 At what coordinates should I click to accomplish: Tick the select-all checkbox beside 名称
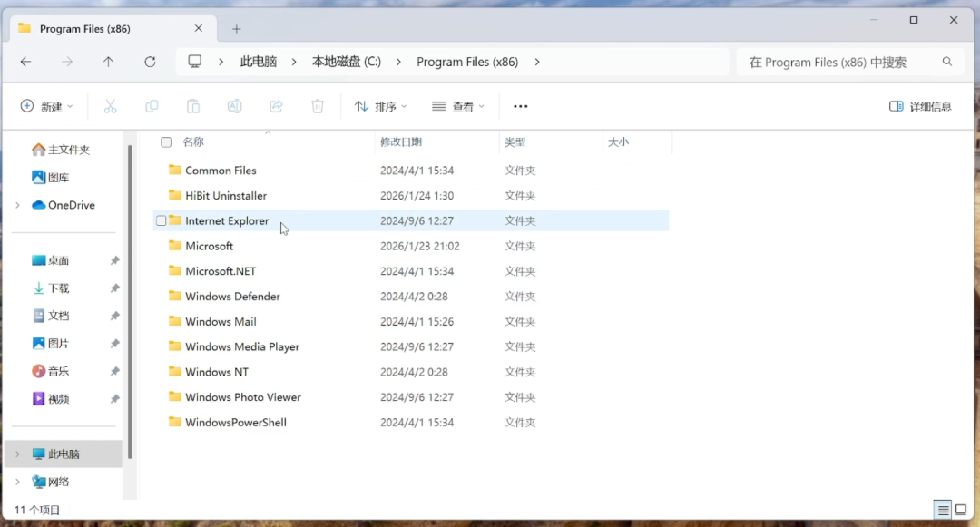click(x=166, y=142)
